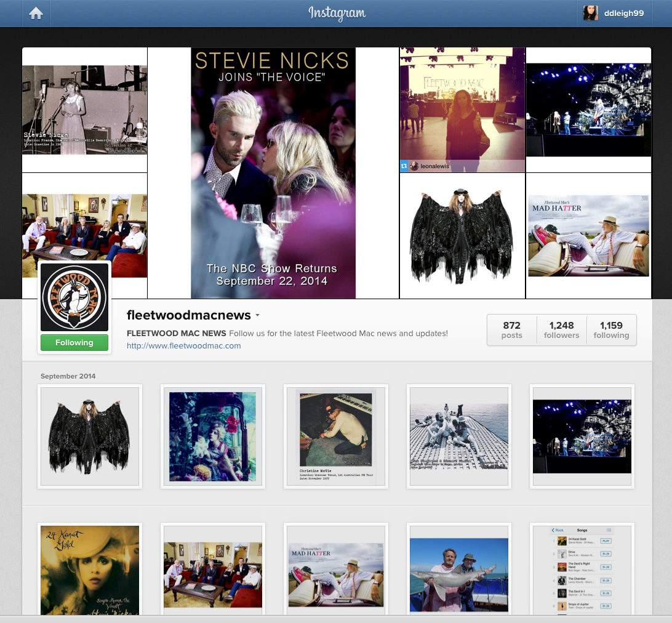Open the 1,159 following list
The width and height of the screenshot is (672, 623).
click(x=611, y=330)
